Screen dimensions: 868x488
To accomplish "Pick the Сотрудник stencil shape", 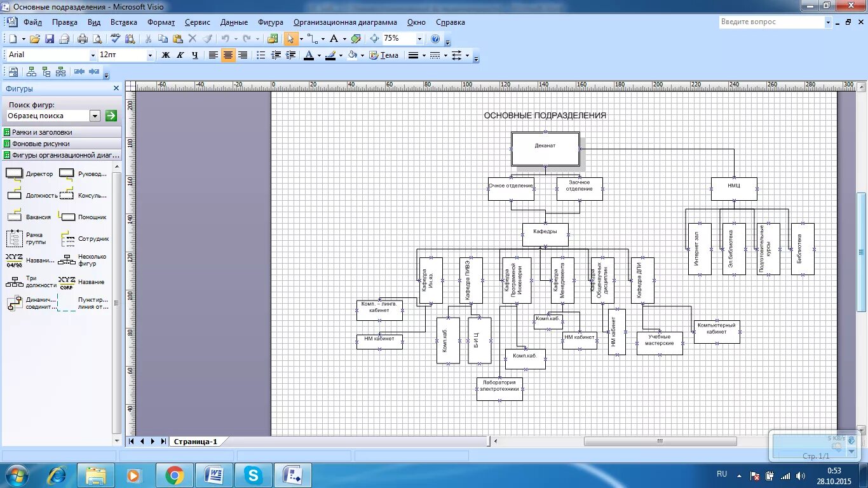I will (85, 239).
